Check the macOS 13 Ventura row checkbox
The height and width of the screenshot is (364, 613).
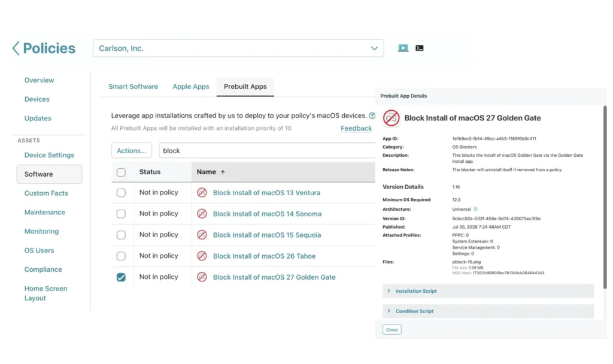tap(121, 193)
